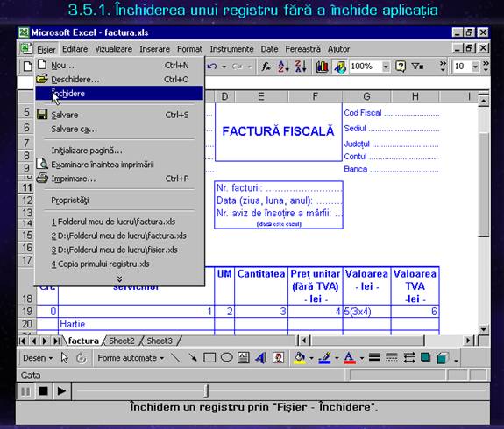Click the Font Color A icon
Image resolution: width=504 pixels, height=429 pixels.
tap(350, 357)
